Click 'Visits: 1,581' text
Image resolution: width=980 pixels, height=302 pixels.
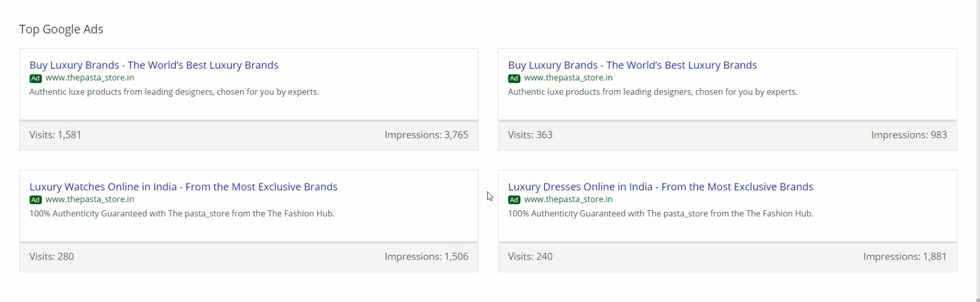point(55,135)
